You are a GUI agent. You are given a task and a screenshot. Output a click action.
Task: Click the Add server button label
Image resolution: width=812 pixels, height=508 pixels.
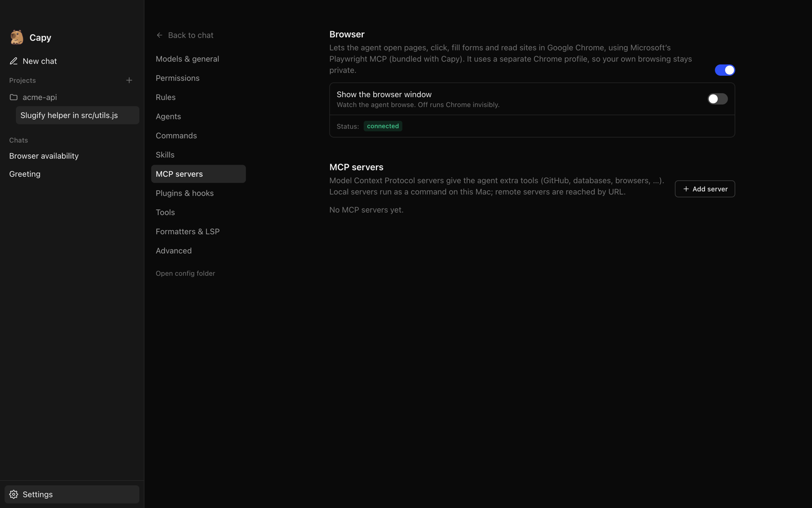[x=710, y=189]
